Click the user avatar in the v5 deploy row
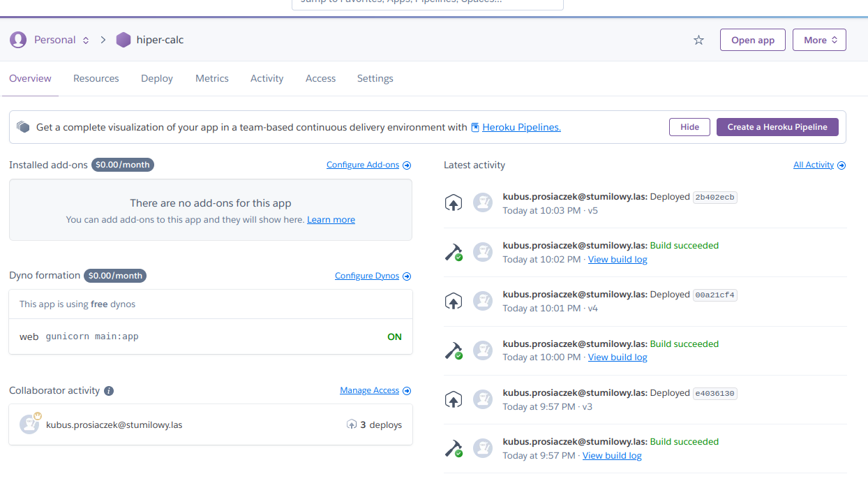Viewport: 868px width, 481px height. coord(483,203)
